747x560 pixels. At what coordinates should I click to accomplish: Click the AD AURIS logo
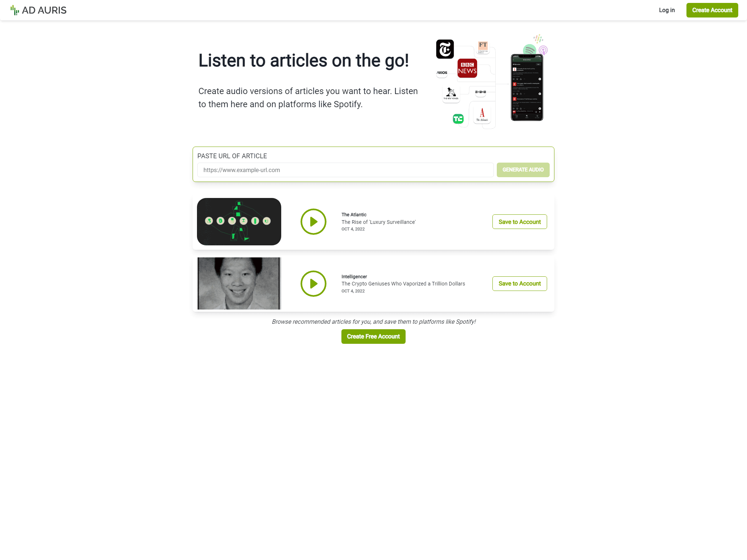tap(39, 10)
